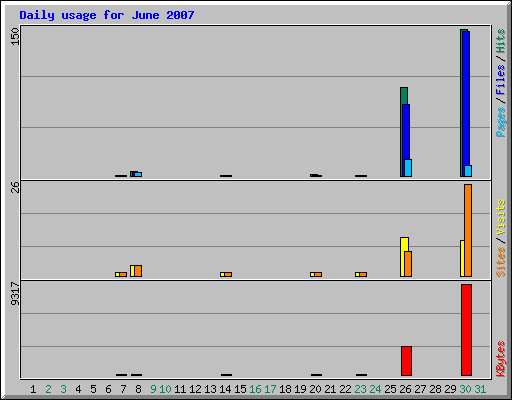Click day 30 on the x-axis
Screen dimensions: 512x400
[465, 389]
